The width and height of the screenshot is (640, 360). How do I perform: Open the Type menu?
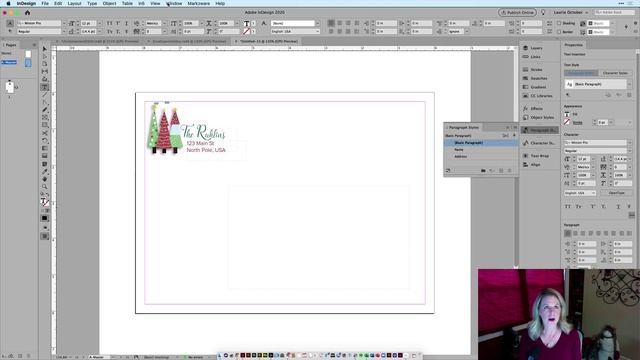coord(92,3)
